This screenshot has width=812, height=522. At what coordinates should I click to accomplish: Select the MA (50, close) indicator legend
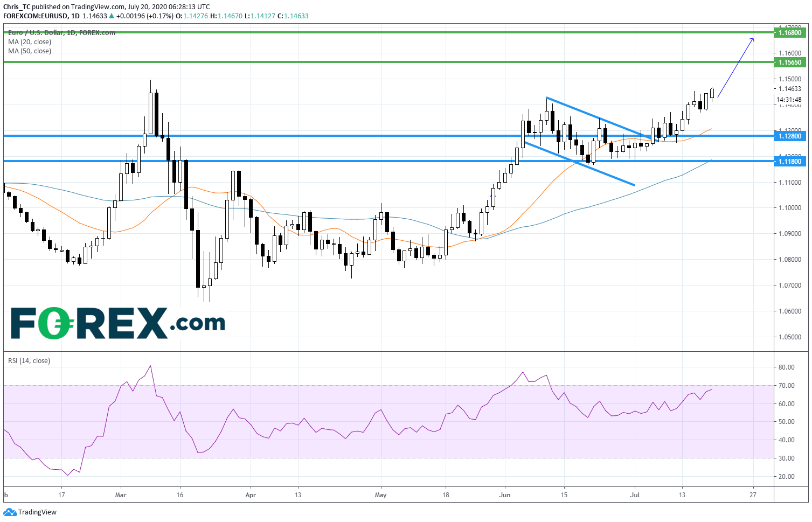[30, 51]
